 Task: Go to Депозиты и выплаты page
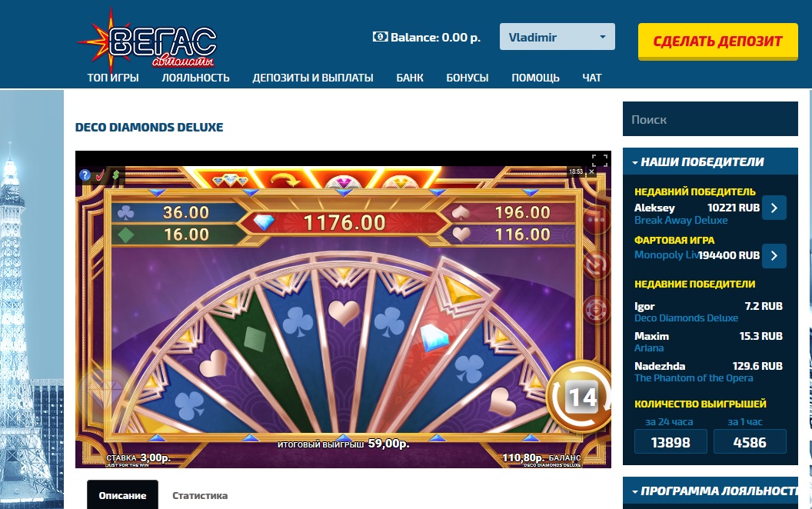point(313,78)
